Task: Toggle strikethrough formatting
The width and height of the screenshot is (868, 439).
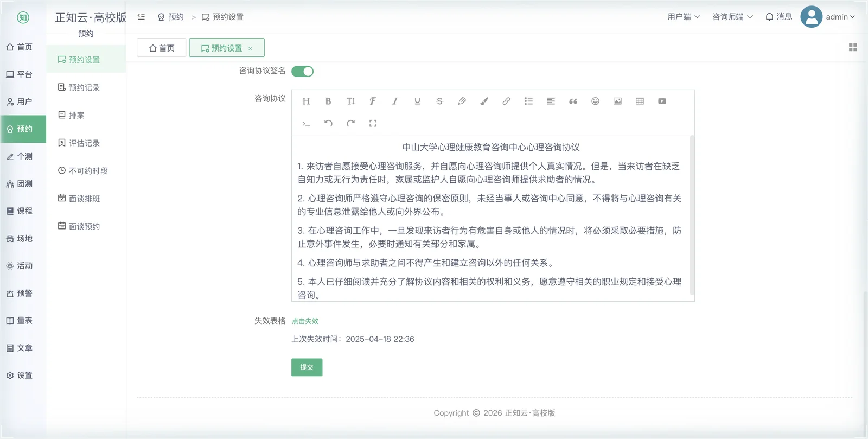Action: [x=439, y=101]
